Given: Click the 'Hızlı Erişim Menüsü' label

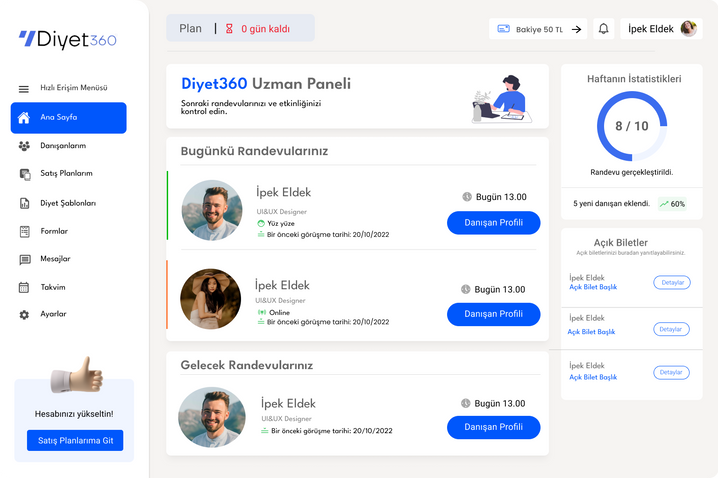Looking at the screenshot, I should pyautogui.click(x=74, y=88).
